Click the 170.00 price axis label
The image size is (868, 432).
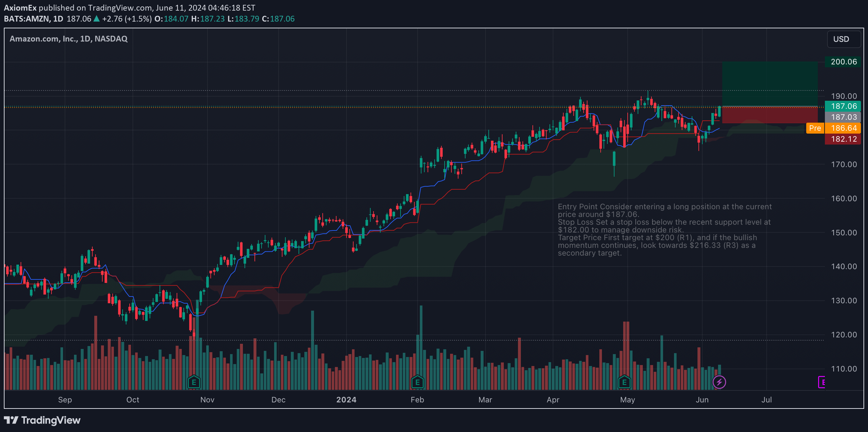844,164
